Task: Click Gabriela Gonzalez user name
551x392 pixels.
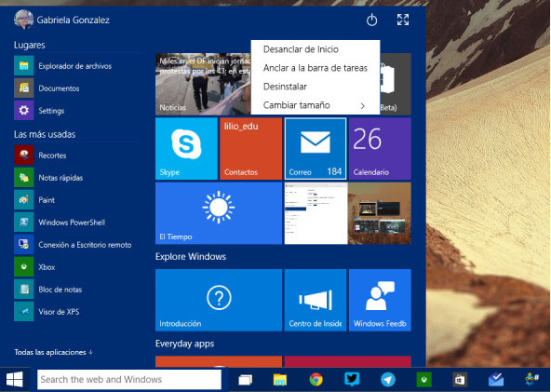Action: [74, 20]
